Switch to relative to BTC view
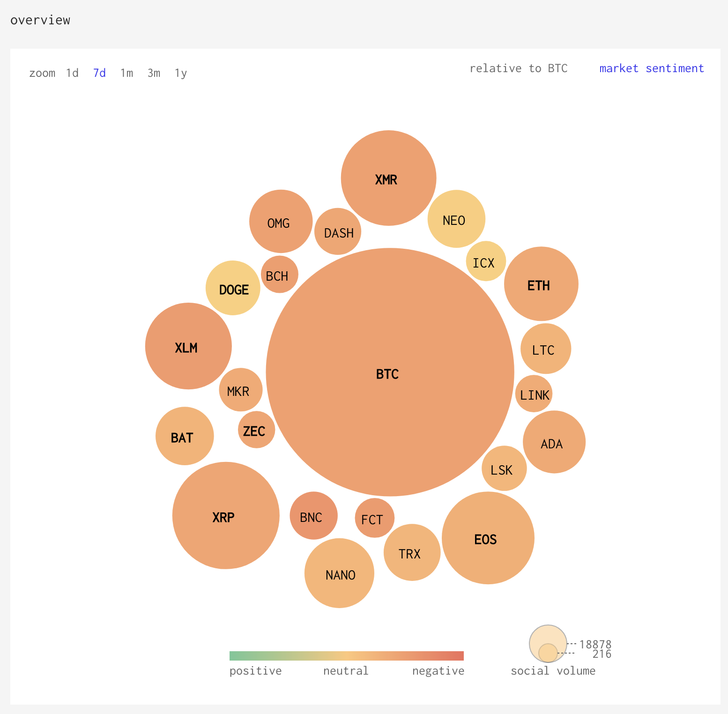Image resolution: width=728 pixels, height=714 pixels. coord(519,68)
